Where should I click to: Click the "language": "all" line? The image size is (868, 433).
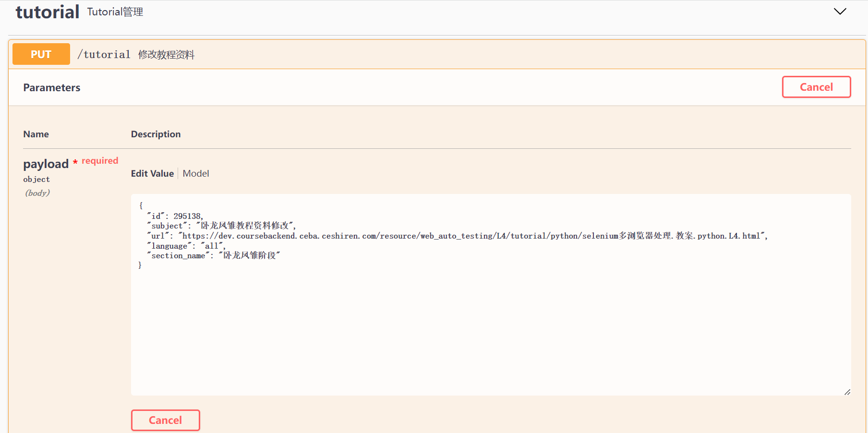click(186, 246)
